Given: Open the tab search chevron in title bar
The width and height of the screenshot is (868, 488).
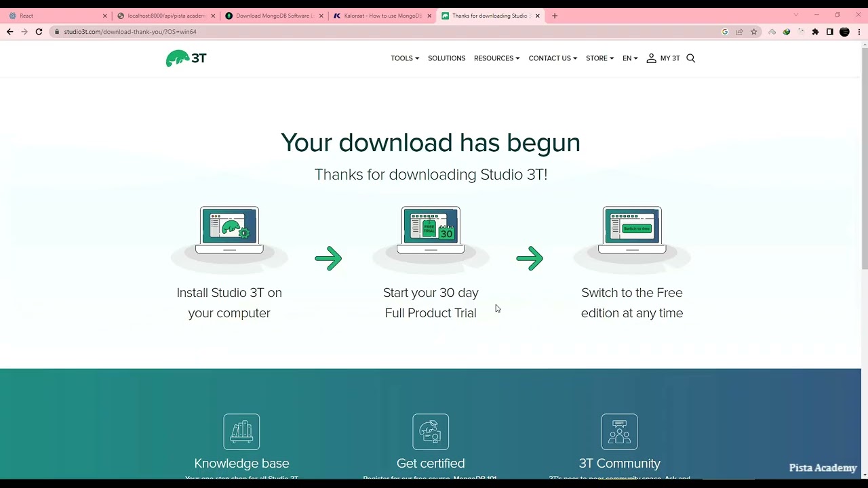Looking at the screenshot, I should coord(795,15).
